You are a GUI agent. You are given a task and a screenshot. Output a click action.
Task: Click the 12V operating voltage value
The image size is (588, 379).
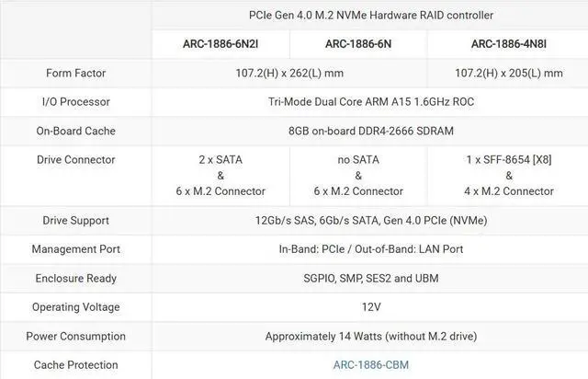coord(370,307)
